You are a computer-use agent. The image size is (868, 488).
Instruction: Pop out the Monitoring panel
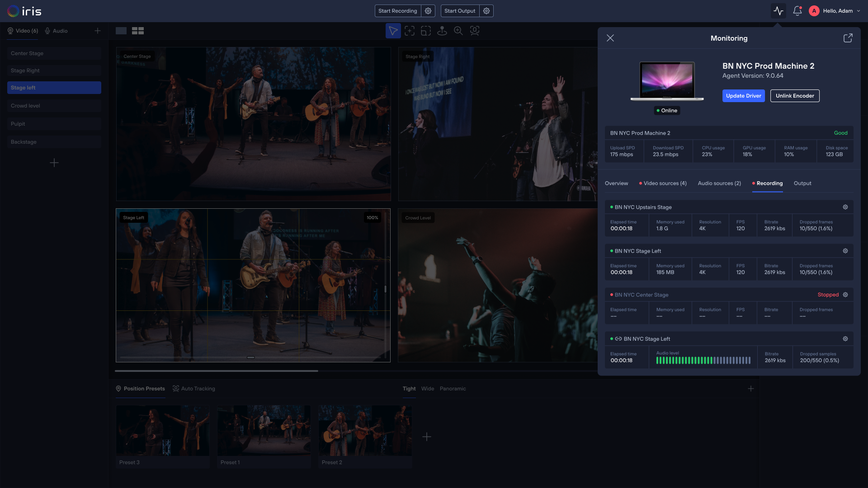click(848, 38)
